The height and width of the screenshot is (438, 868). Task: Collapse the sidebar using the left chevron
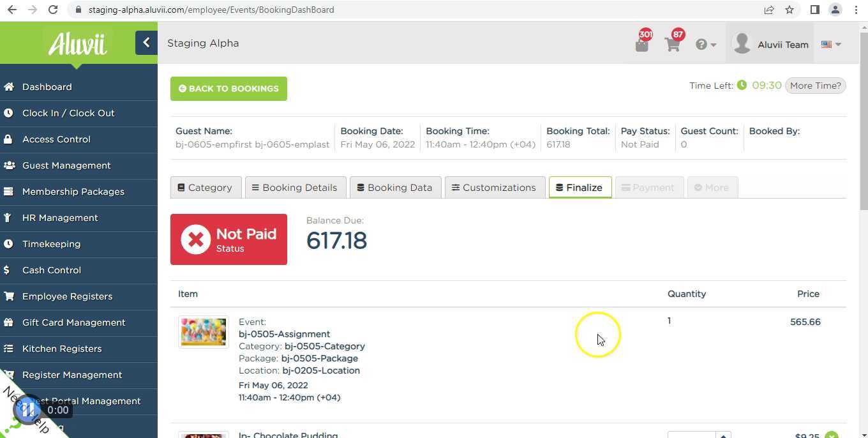146,42
